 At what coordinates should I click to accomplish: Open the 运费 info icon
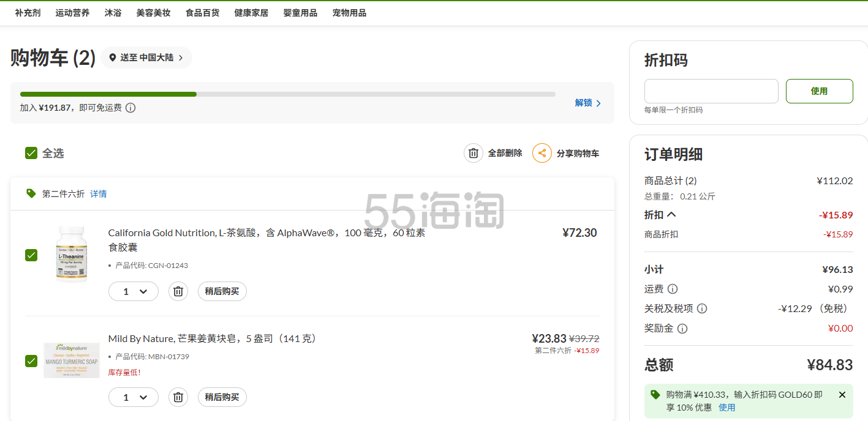click(672, 289)
